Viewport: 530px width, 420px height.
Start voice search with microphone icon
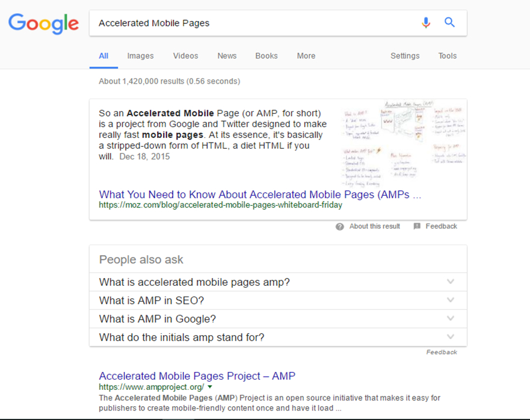(x=426, y=23)
